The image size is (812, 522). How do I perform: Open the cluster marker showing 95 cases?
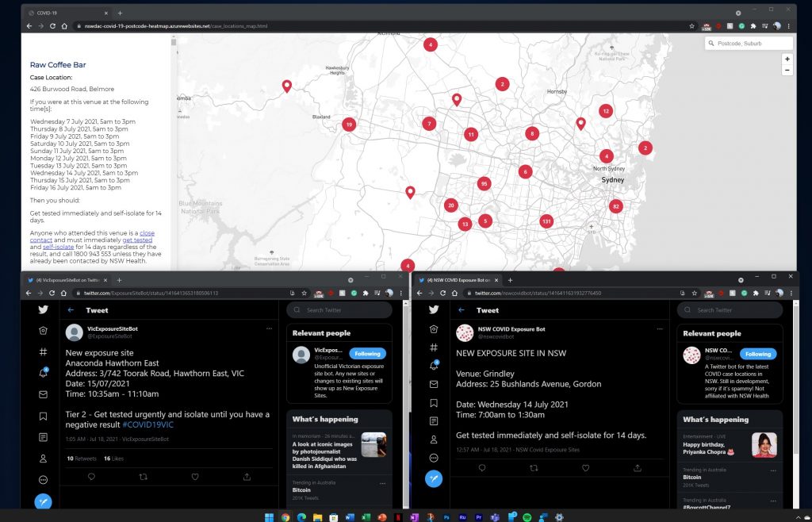click(x=485, y=183)
